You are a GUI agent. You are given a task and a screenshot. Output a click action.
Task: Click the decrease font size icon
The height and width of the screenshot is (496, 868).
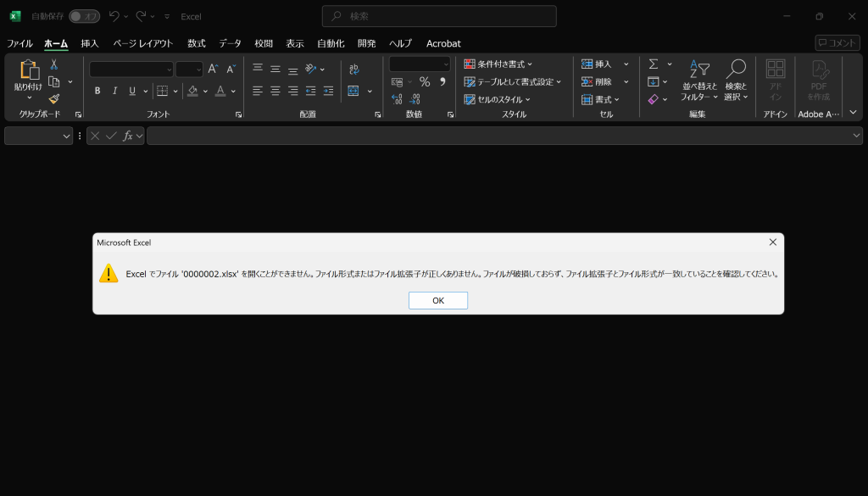pyautogui.click(x=231, y=69)
